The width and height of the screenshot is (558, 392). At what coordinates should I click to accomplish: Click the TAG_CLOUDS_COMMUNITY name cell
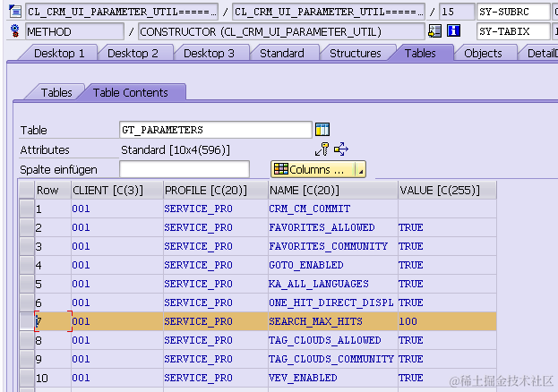coord(331,359)
